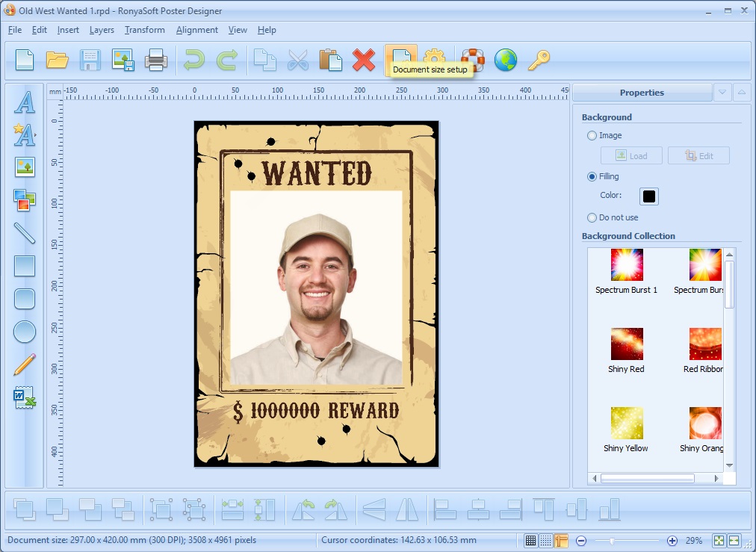Apply the Spectrum Burst 1 background
The width and height of the screenshot is (756, 552).
click(x=626, y=264)
